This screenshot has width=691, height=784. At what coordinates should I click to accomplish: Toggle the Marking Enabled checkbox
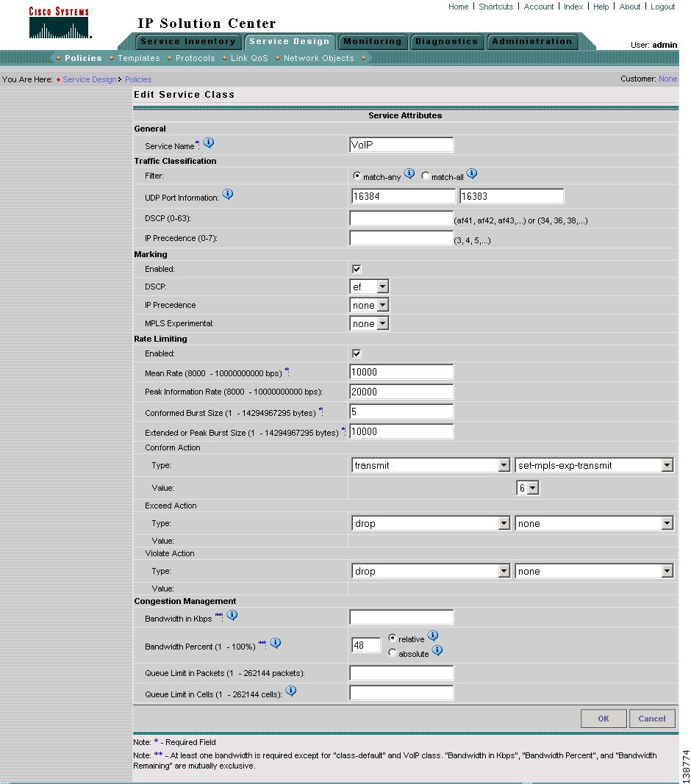(x=357, y=269)
